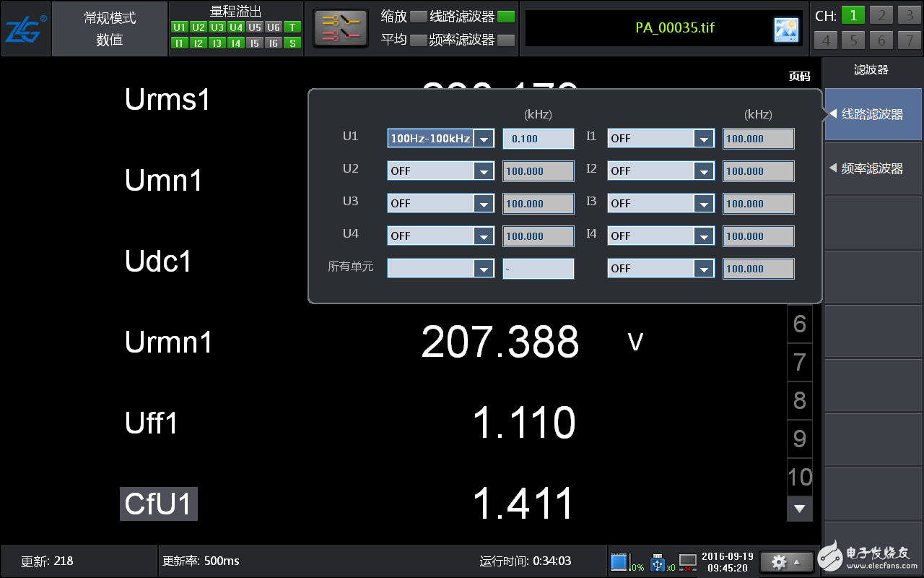This screenshot has height=578, width=924.
Task: Click the ZLG logo icon
Action: [x=26, y=29]
